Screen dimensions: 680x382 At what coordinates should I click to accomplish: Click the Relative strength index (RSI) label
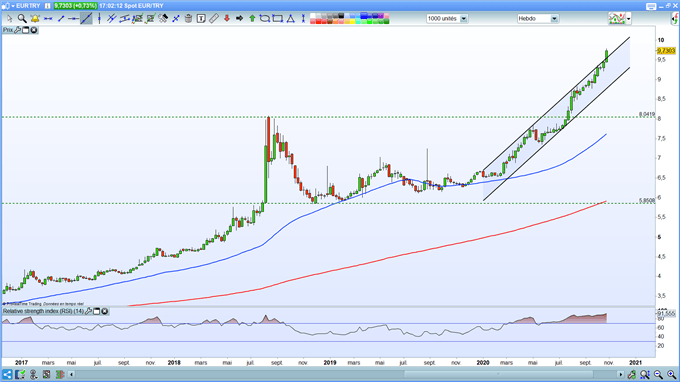click(43, 311)
